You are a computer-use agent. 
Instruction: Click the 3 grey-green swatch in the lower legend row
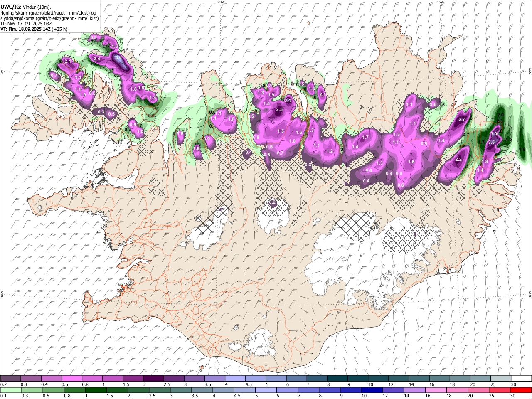click(x=181, y=390)
